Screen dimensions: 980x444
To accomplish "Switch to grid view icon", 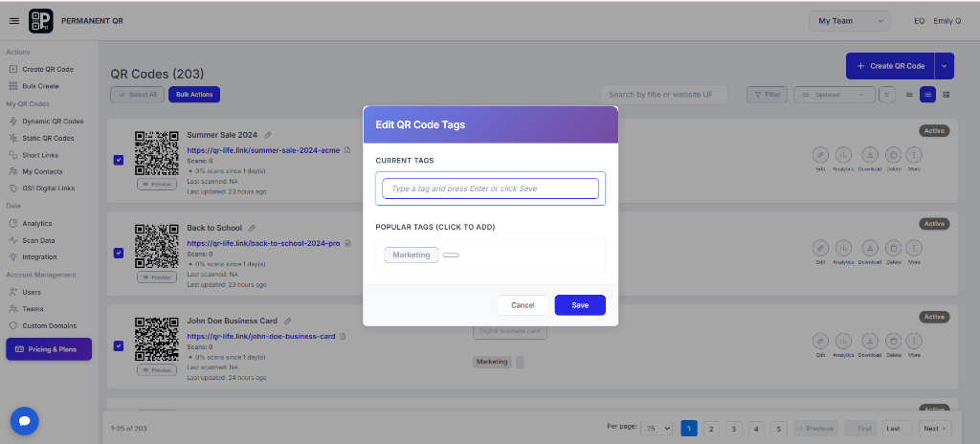I will [x=947, y=95].
